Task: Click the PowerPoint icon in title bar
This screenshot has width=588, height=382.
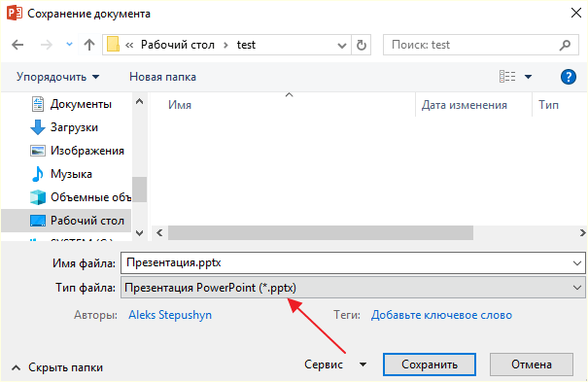Action: pos(15,13)
